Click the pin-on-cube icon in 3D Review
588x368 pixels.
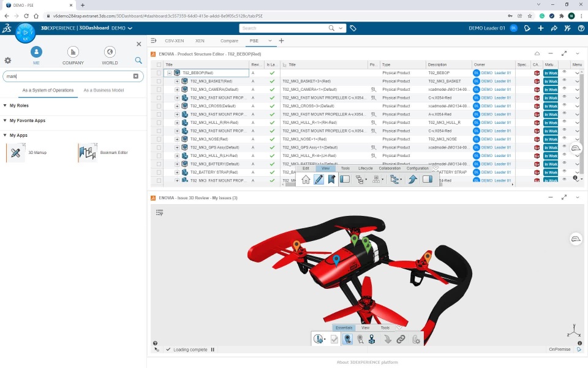[x=372, y=339]
